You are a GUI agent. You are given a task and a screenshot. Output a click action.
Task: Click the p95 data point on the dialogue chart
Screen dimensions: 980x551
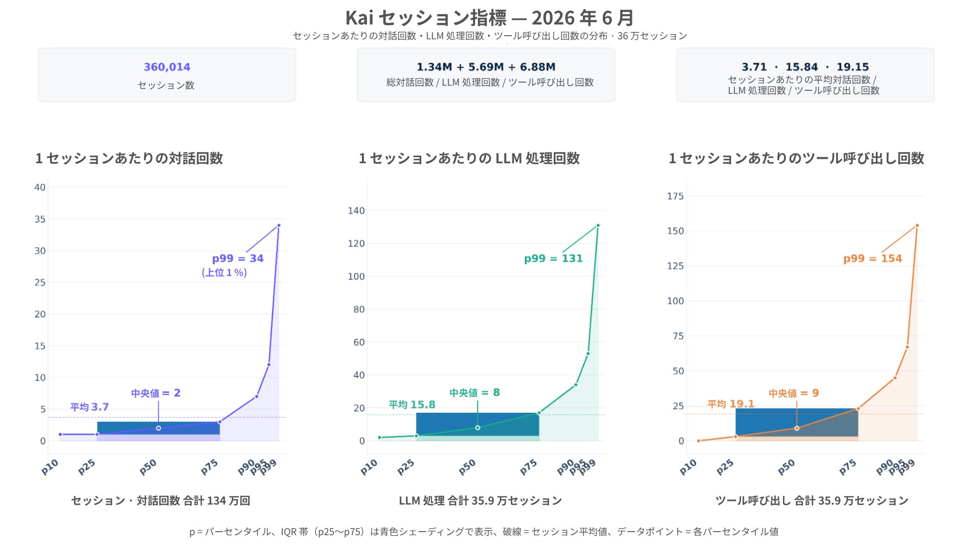tap(269, 364)
